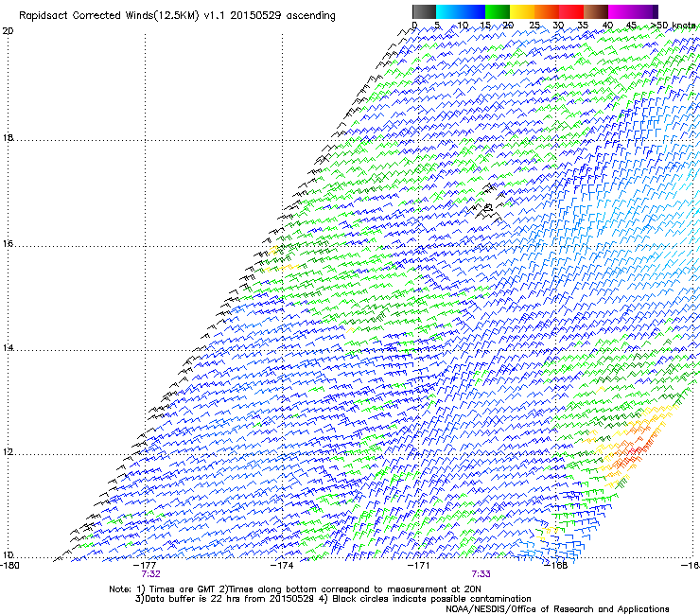Click the brown 35-40 knots legend segment
Viewport: 700px width, 615px height.
[x=596, y=11]
